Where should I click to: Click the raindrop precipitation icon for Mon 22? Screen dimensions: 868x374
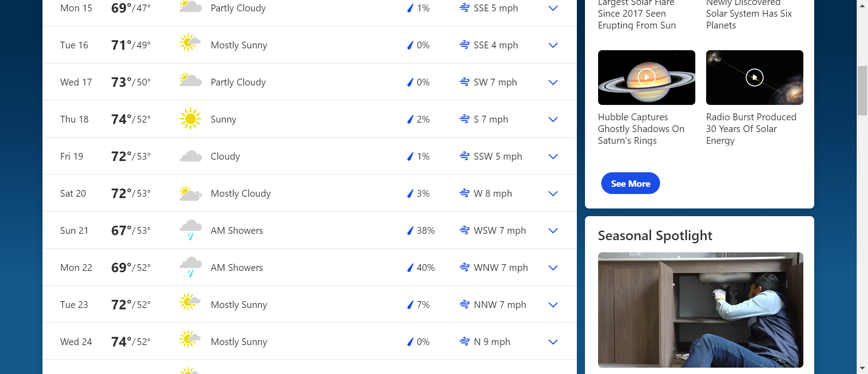click(x=410, y=268)
